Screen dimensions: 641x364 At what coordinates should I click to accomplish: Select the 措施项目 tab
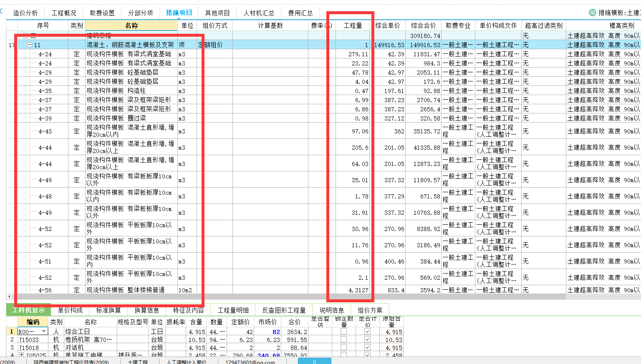[x=179, y=13]
